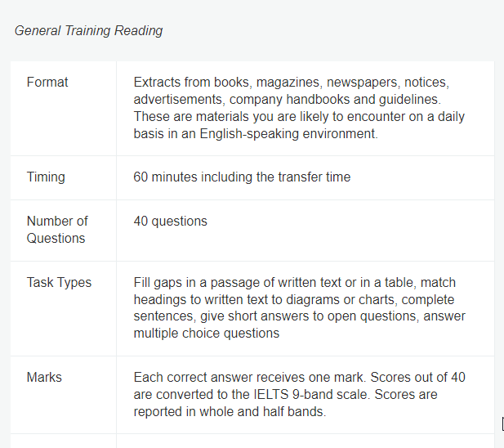Click the 'reported in whole and half bands' line

point(230,412)
